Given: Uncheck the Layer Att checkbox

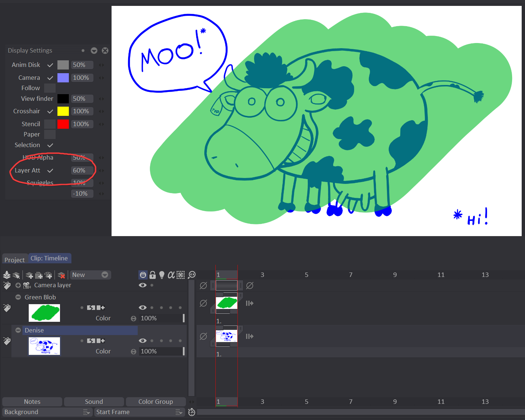Looking at the screenshot, I should (50, 171).
